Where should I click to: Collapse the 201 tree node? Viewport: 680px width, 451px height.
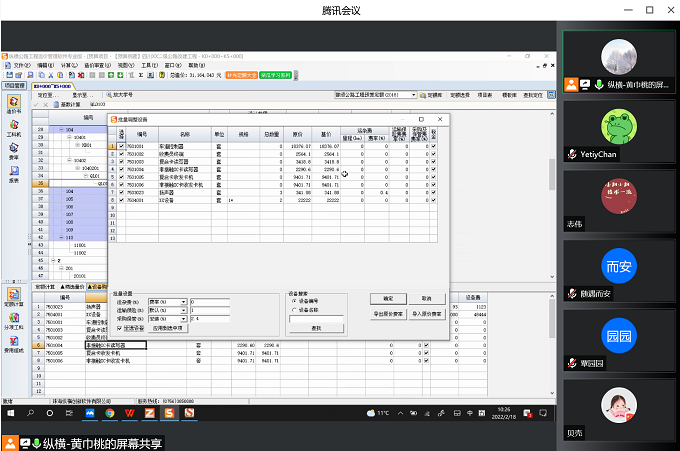coord(61,268)
